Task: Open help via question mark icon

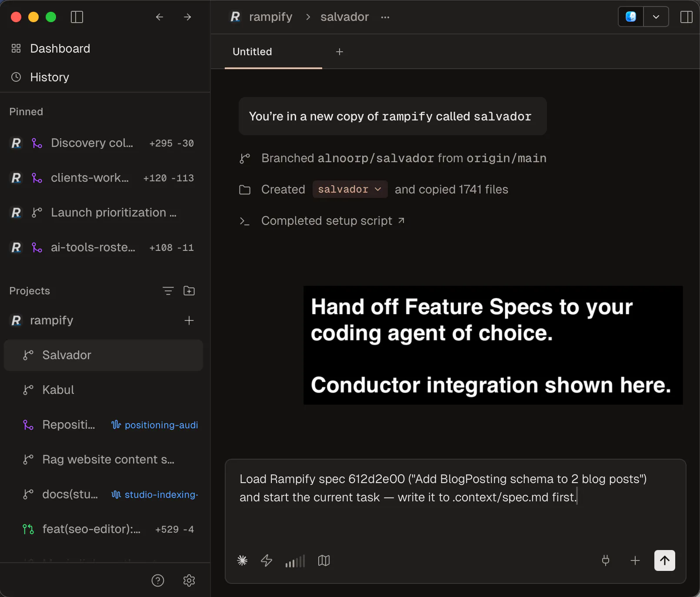Action: tap(158, 580)
